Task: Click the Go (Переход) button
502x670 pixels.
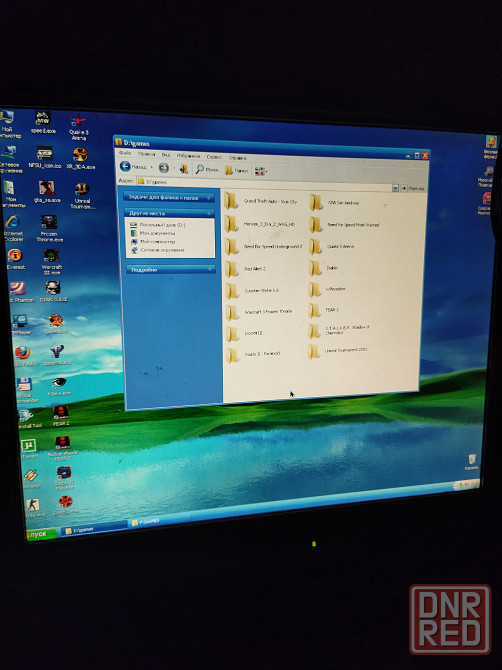Action: 412,188
